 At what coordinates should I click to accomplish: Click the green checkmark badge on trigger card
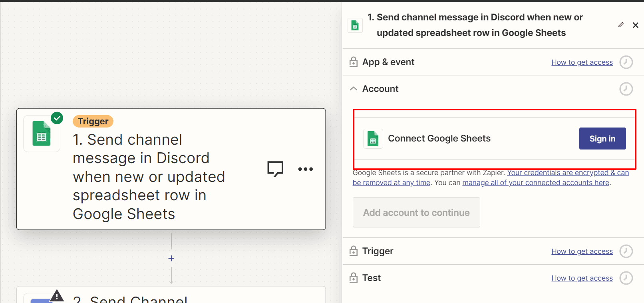pos(57,118)
